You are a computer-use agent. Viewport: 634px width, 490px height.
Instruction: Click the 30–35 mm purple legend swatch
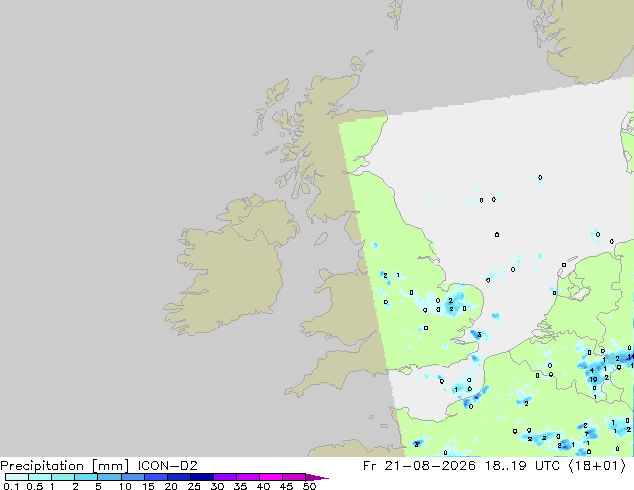pos(225,477)
